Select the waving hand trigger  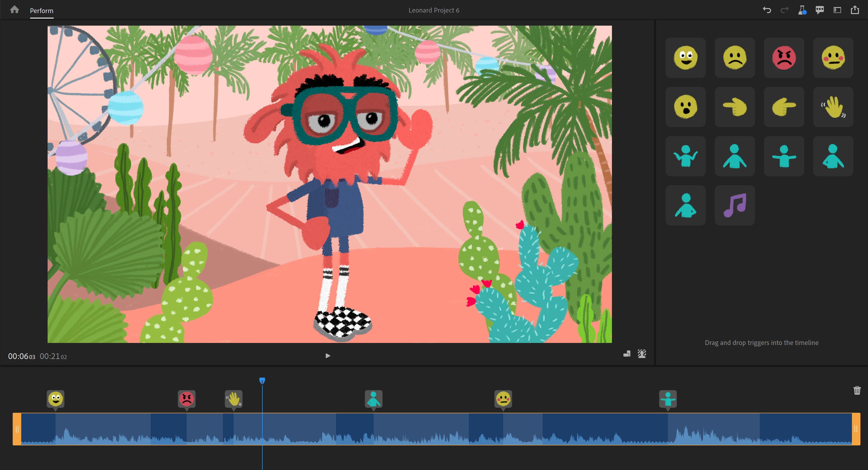pos(833,107)
